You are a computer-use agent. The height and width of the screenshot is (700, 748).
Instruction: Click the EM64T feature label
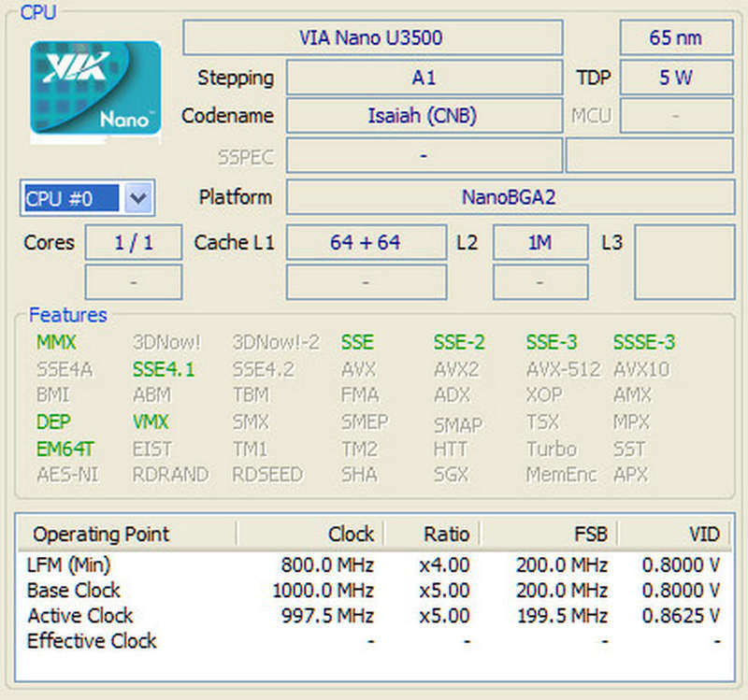coord(65,450)
